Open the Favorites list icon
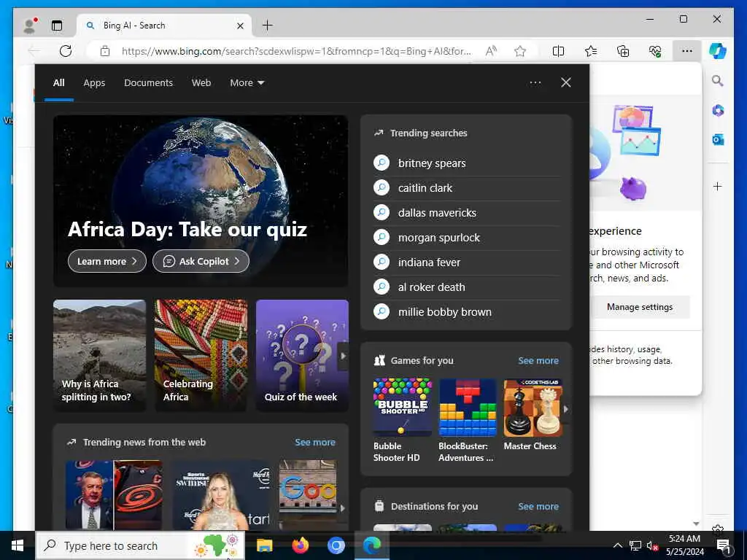Viewport: 747px width, 560px height. (591, 51)
